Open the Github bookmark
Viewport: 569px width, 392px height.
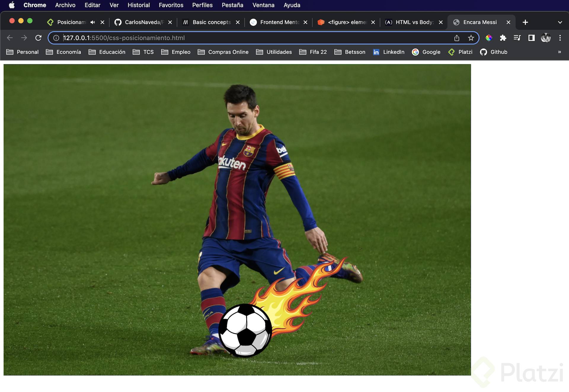tap(493, 52)
